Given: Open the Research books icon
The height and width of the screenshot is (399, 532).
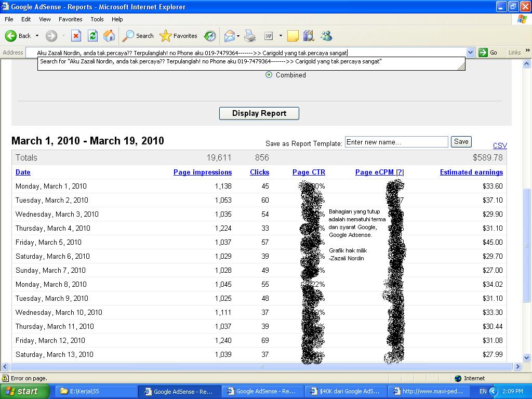Looking at the screenshot, I should coord(309,36).
